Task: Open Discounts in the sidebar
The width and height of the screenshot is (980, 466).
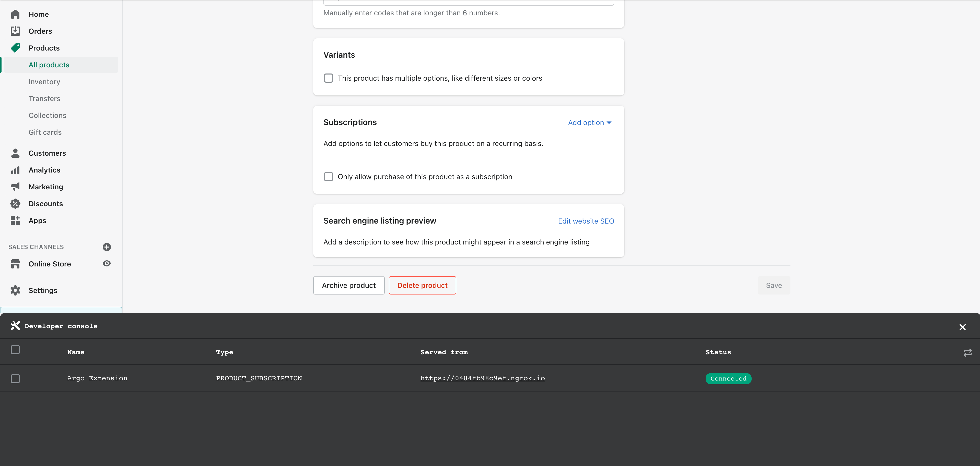Action: [x=46, y=204]
